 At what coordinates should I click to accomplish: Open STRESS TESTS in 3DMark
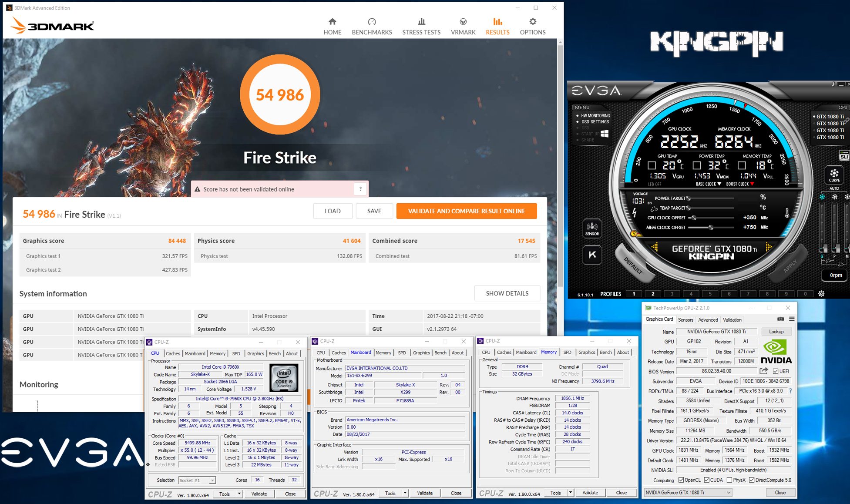point(421,26)
